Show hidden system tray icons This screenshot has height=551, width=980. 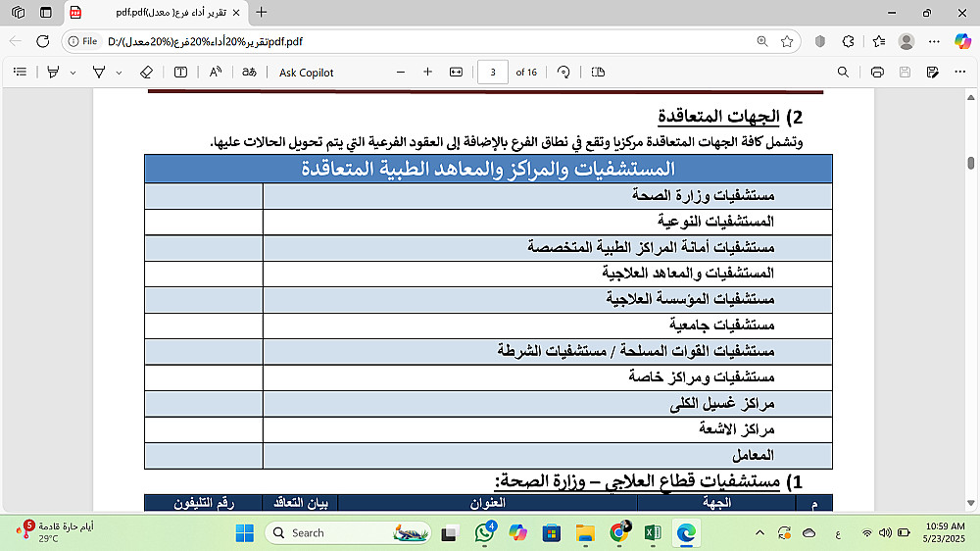pyautogui.click(x=760, y=533)
